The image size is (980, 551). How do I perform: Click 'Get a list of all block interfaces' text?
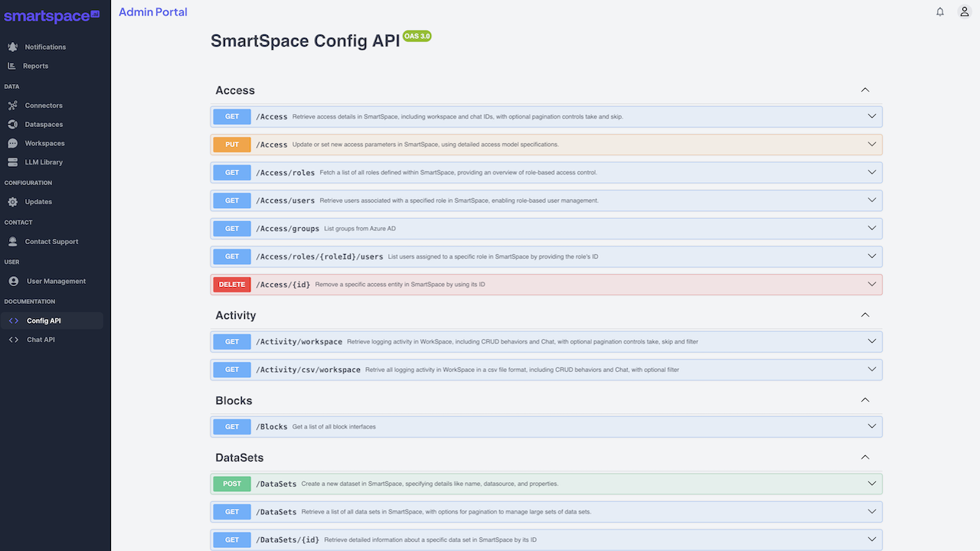pos(334,427)
